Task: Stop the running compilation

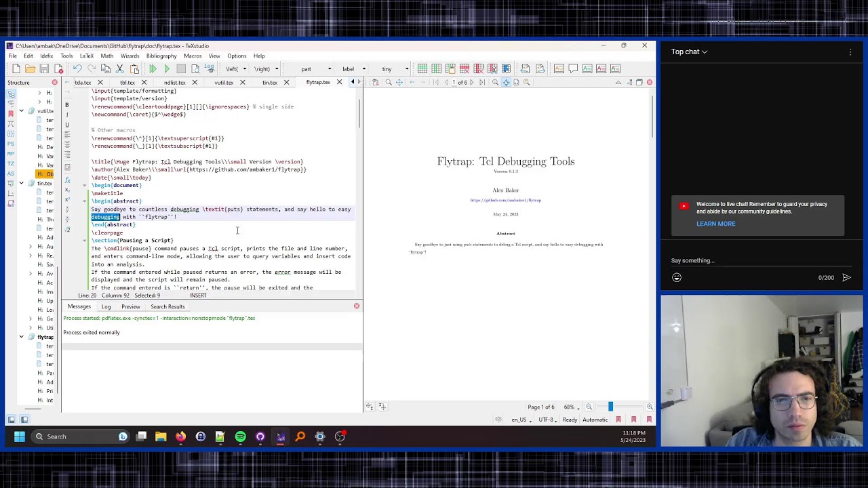Action: (x=181, y=68)
